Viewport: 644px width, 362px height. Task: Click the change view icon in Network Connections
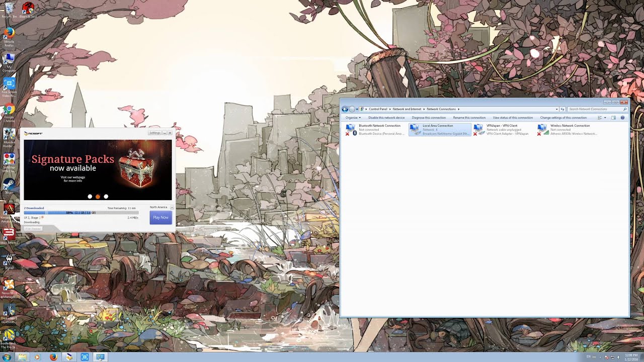[599, 118]
